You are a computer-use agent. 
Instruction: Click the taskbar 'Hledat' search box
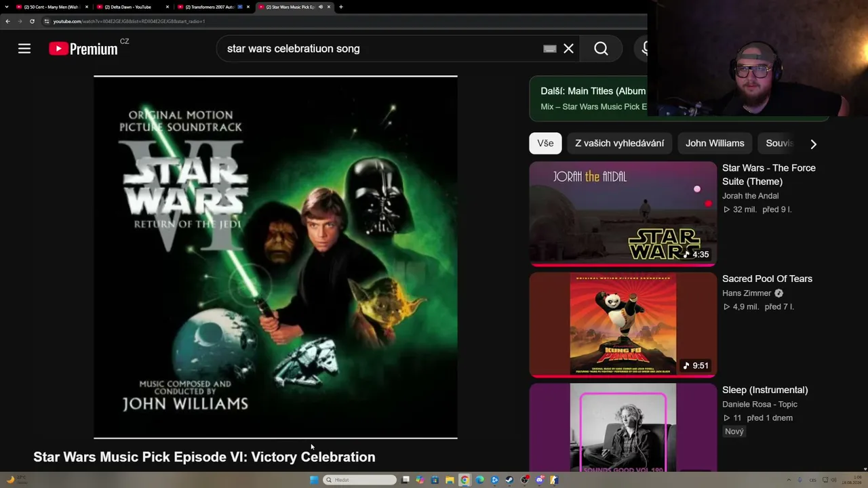pos(360,480)
